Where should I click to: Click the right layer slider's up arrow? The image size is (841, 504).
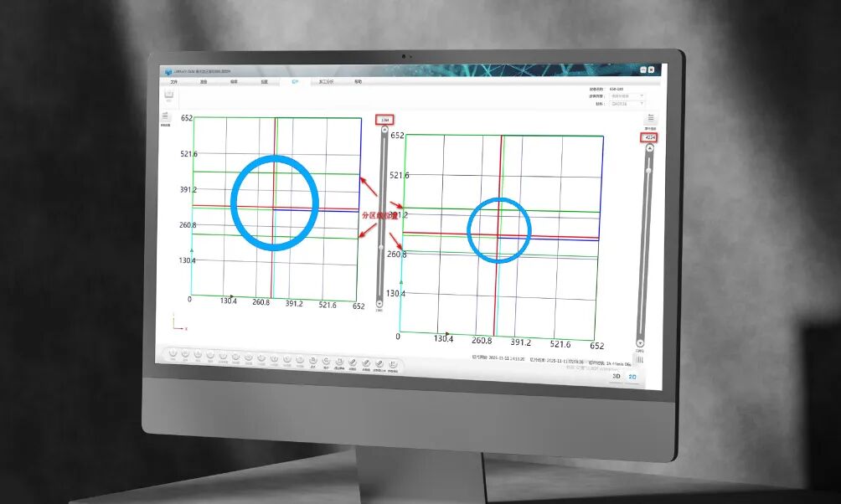tap(650, 148)
